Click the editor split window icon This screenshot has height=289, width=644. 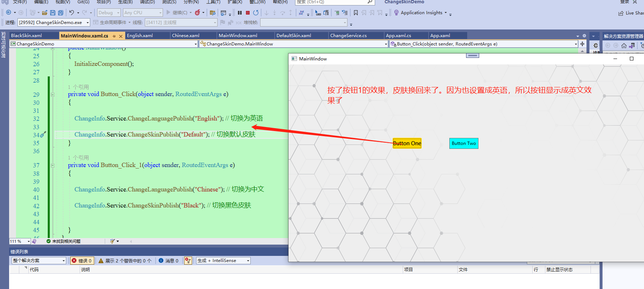click(582, 44)
